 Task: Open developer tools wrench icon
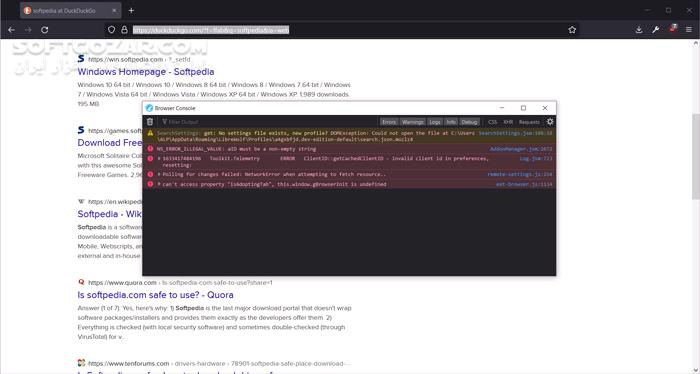pyautogui.click(x=655, y=30)
